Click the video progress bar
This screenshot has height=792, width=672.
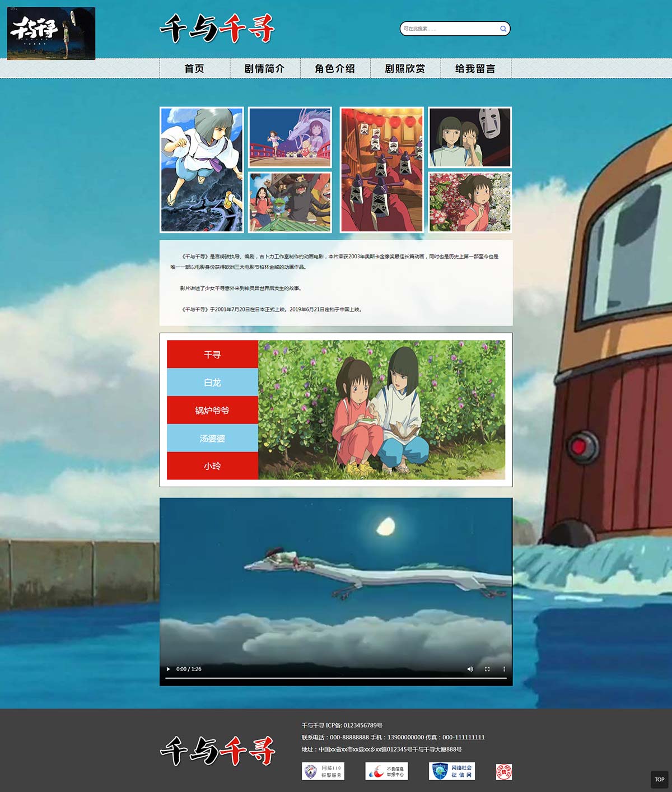tap(336, 678)
